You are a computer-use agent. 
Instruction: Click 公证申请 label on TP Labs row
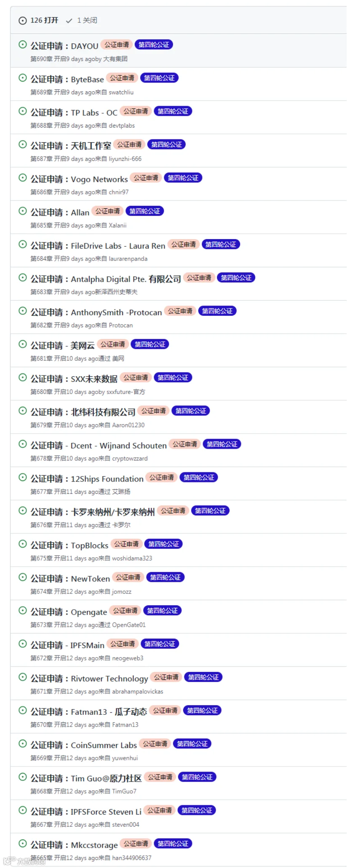point(136,111)
